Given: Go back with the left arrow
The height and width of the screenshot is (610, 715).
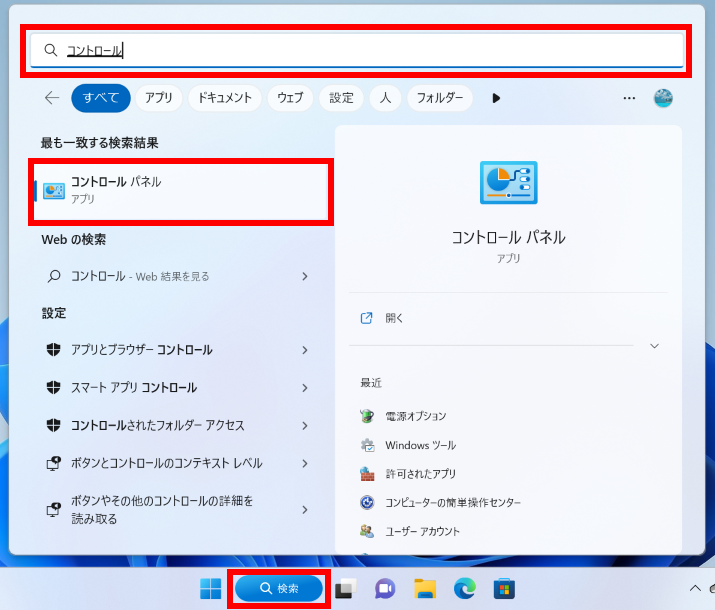Looking at the screenshot, I should tap(52, 98).
